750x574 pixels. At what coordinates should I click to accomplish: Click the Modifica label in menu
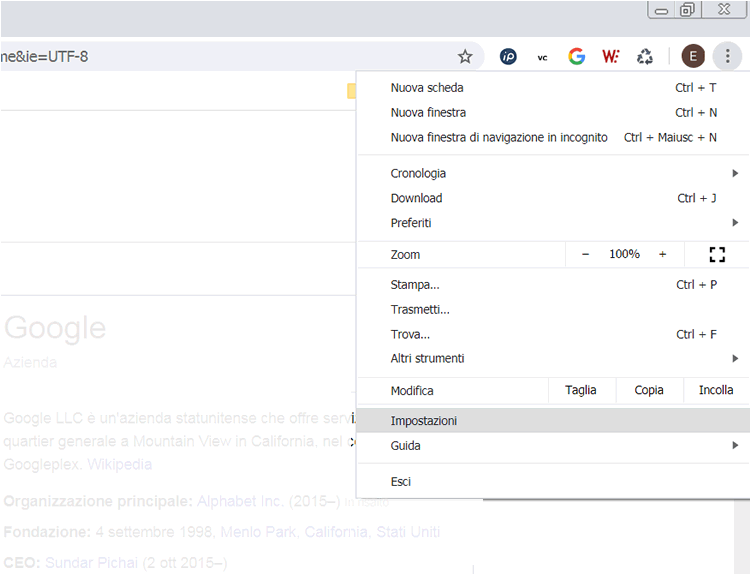[x=412, y=391]
